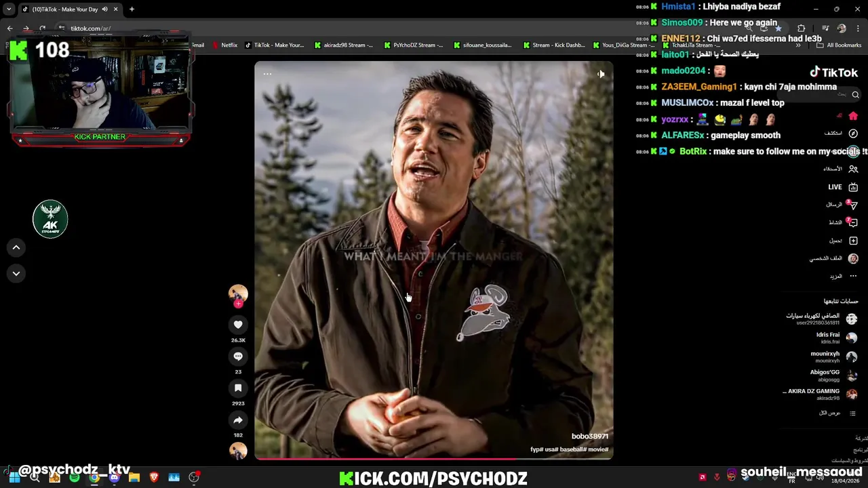Open the AKIRA DZ GAMING followed account

point(821,394)
